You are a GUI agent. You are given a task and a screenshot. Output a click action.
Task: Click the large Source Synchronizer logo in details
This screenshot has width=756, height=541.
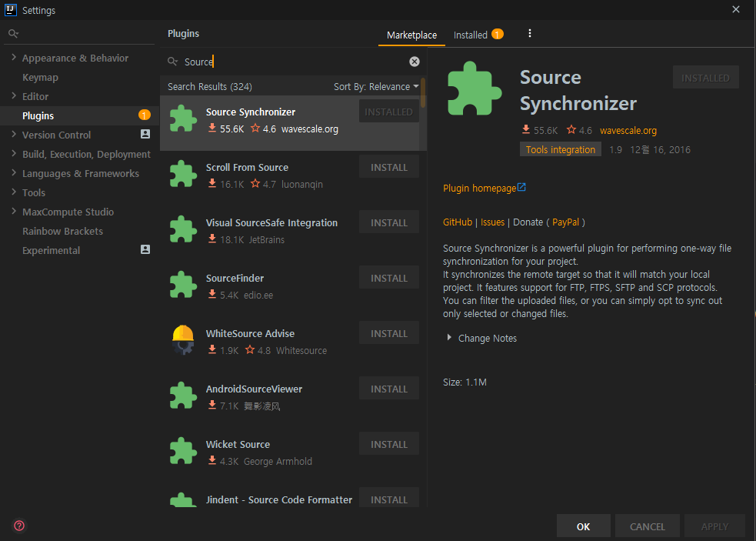pos(475,88)
